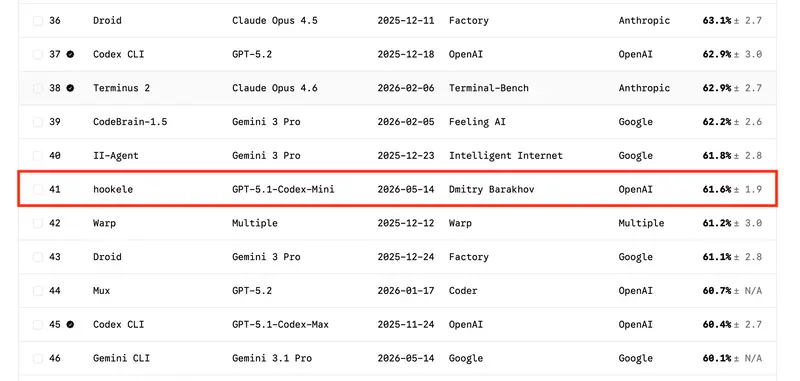Click the 61.6% accuracy score

tap(717, 189)
